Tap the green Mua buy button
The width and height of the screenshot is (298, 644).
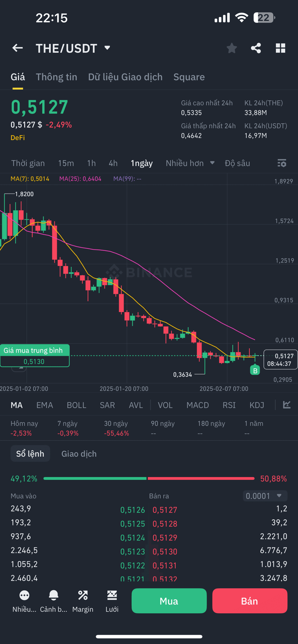coord(169,601)
